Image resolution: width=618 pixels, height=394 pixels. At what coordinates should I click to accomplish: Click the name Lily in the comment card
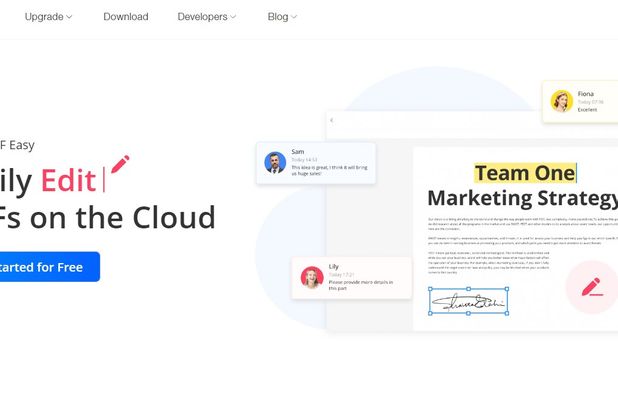pos(333,267)
